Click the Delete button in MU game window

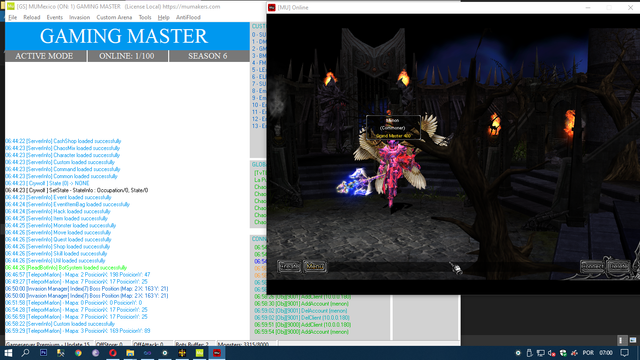pos(618,266)
